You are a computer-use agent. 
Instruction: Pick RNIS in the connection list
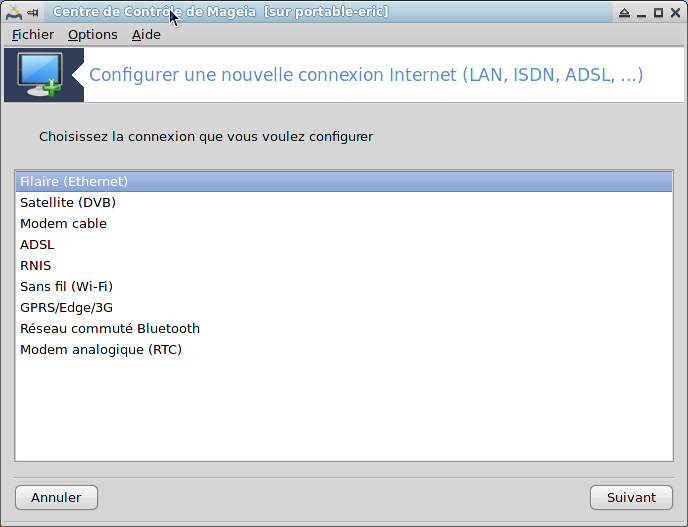[x=344, y=265]
